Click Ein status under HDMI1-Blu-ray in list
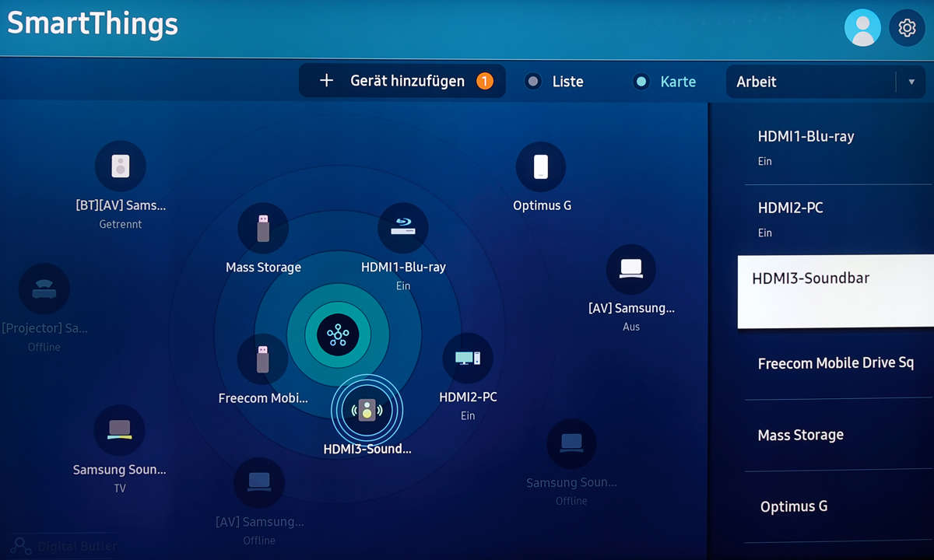This screenshot has width=934, height=560. (x=765, y=161)
